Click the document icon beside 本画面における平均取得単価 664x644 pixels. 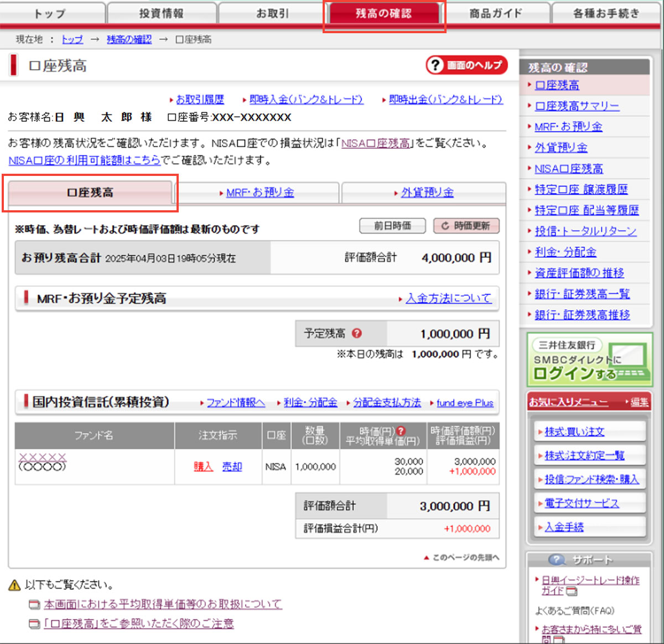tap(34, 605)
